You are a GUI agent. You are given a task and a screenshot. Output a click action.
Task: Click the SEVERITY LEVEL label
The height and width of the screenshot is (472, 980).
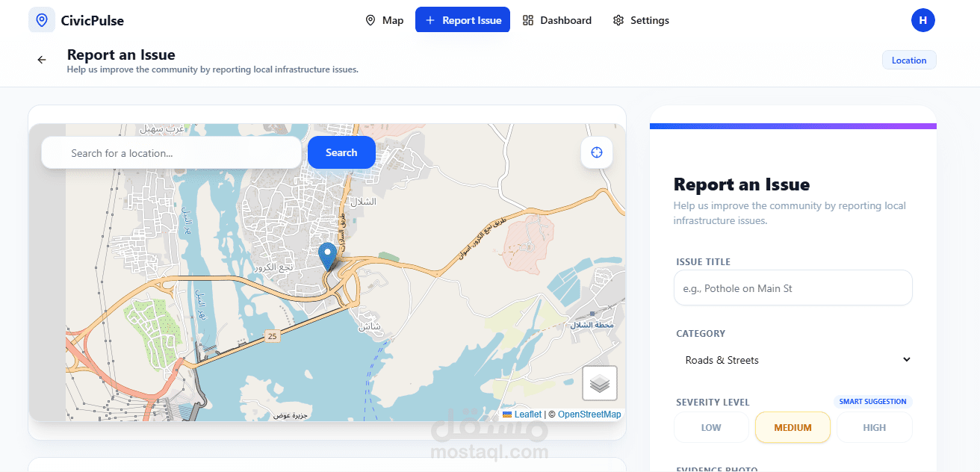(x=713, y=403)
